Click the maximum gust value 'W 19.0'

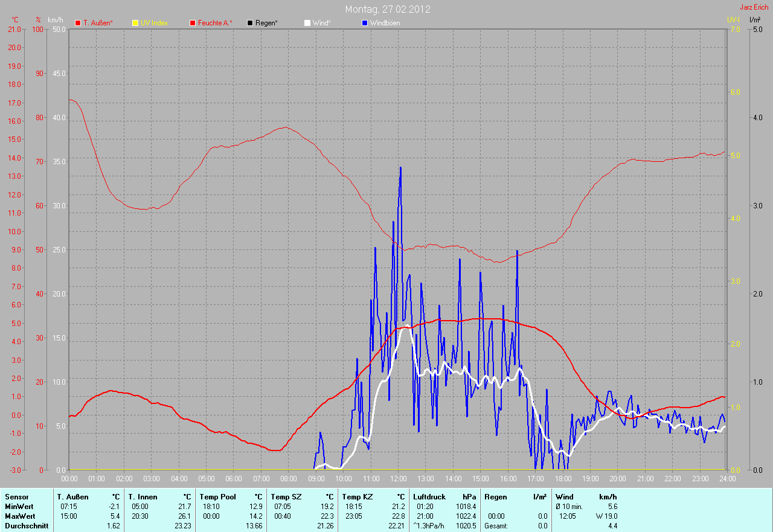pyautogui.click(x=606, y=516)
